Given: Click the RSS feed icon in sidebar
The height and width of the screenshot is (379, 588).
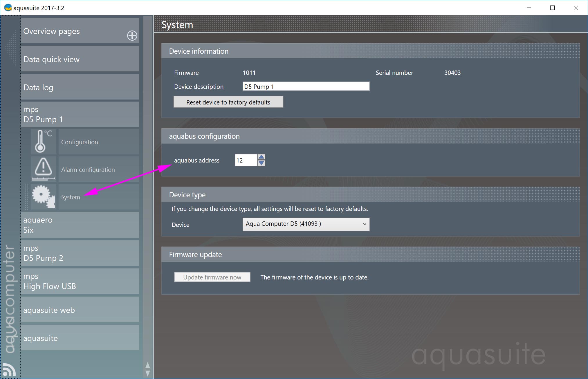Looking at the screenshot, I should tap(9, 369).
